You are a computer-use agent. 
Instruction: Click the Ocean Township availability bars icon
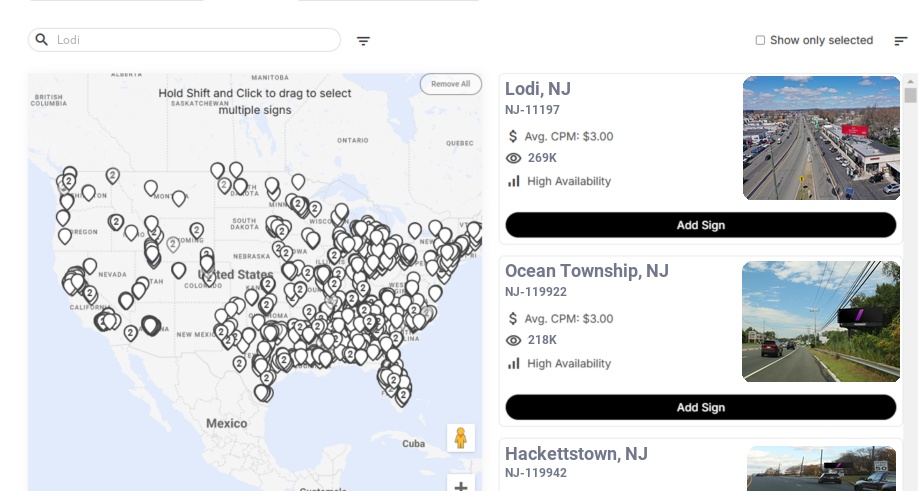tap(514, 363)
